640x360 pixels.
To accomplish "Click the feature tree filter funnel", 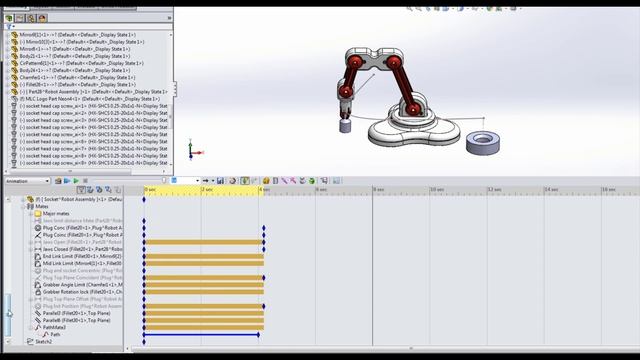I will pos(9,27).
